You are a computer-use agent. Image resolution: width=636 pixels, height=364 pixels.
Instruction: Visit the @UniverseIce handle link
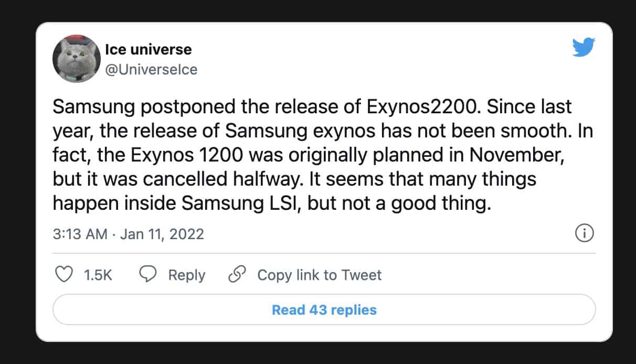[151, 69]
